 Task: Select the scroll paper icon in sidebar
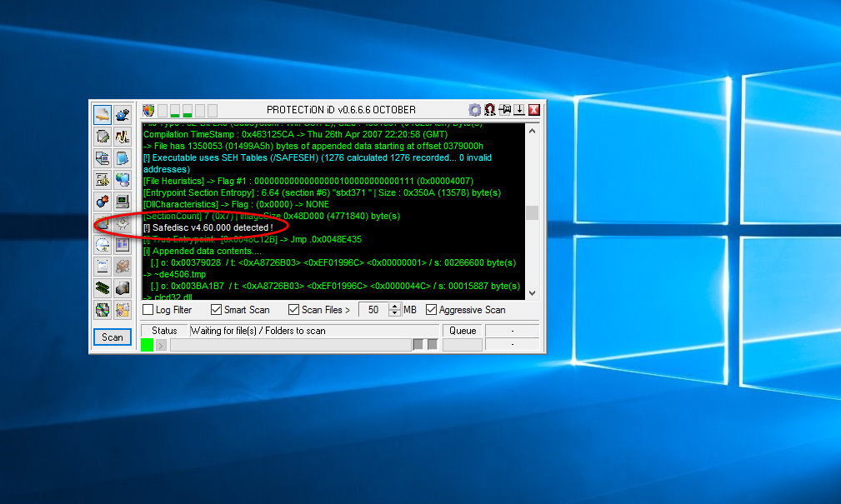pyautogui.click(x=102, y=114)
